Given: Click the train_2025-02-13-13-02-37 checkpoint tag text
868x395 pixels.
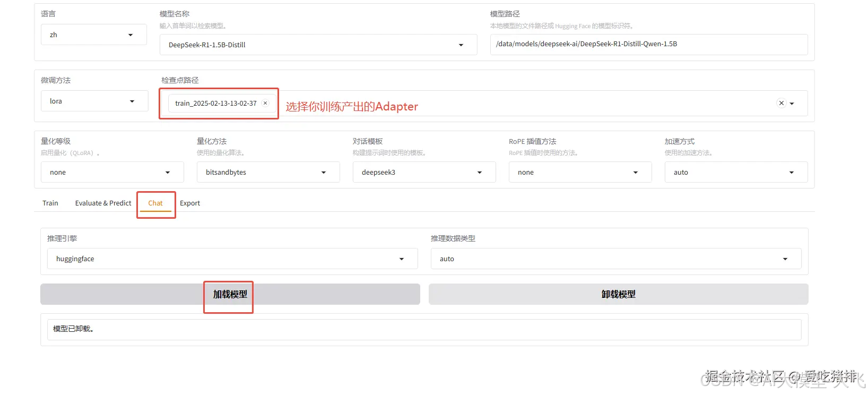Looking at the screenshot, I should point(216,103).
